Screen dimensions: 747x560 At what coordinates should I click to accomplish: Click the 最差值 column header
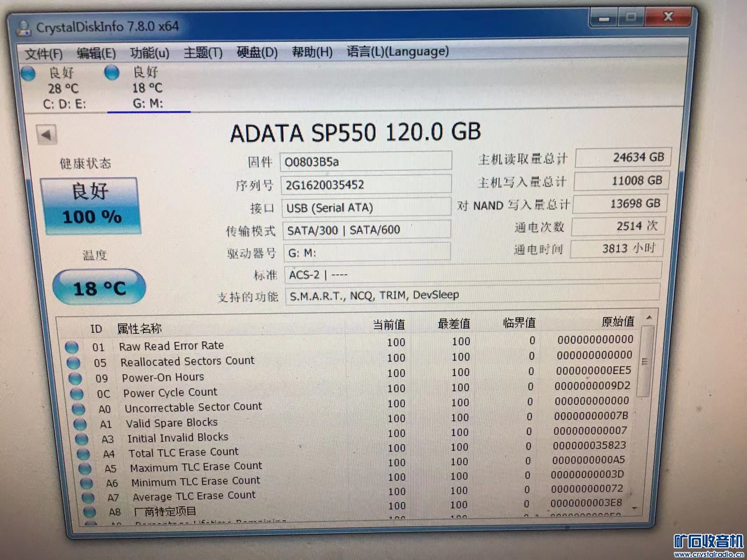tap(454, 324)
